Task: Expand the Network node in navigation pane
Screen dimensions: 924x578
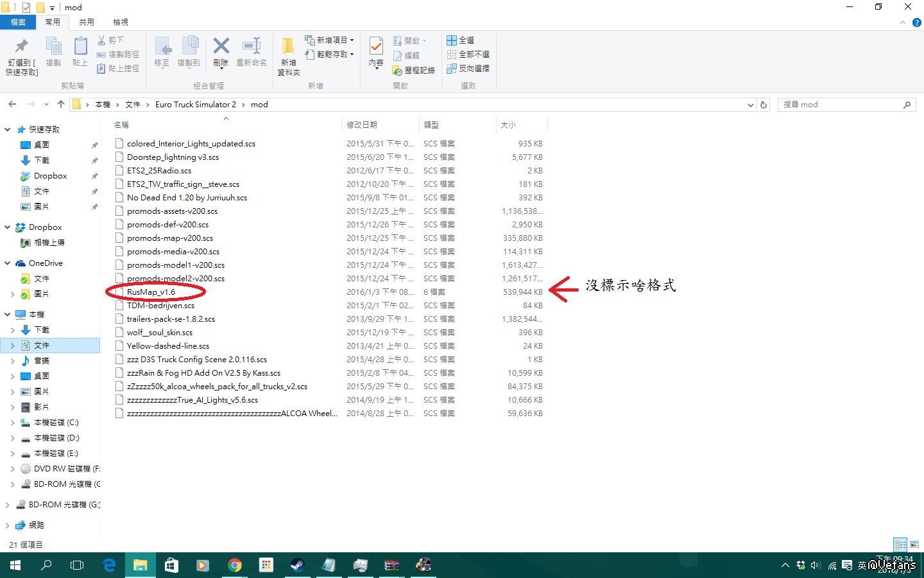Action: click(8, 525)
